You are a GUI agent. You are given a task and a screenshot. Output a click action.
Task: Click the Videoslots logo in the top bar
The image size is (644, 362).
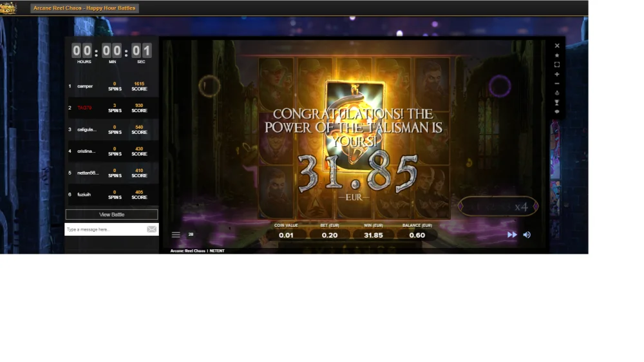pyautogui.click(x=8, y=8)
